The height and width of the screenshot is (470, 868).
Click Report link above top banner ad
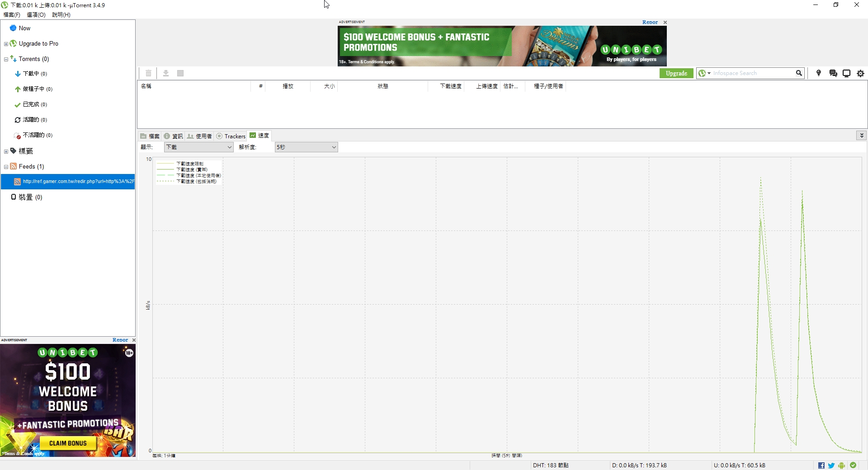tap(650, 22)
